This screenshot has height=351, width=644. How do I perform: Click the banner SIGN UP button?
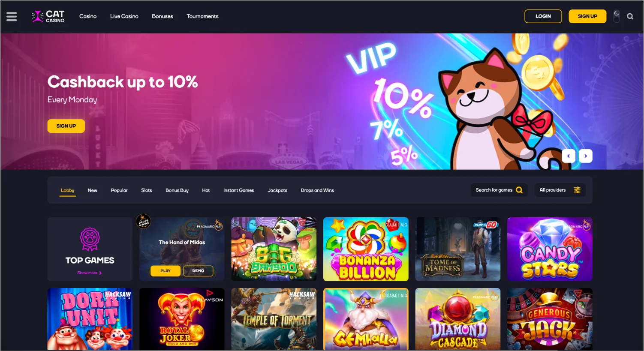click(x=66, y=126)
